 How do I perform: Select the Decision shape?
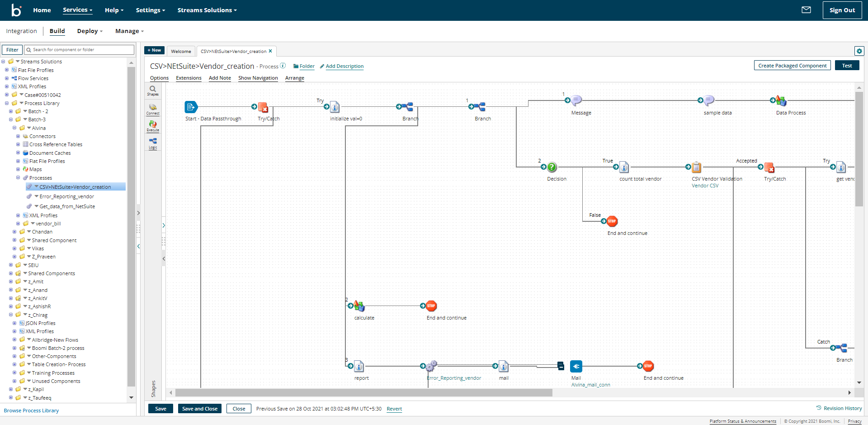tap(552, 167)
